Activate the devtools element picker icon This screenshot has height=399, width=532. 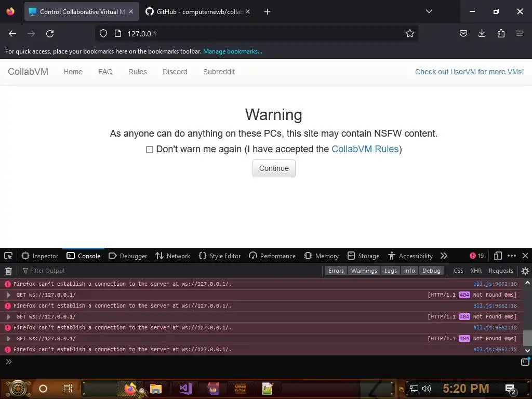tap(8, 256)
